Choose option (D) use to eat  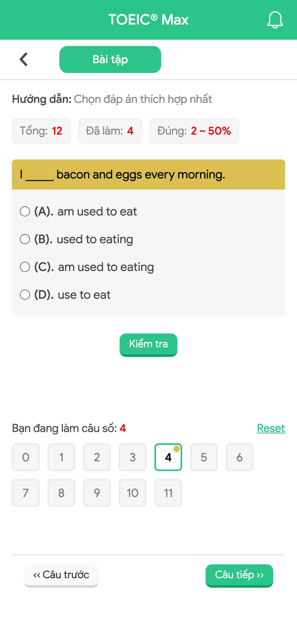tap(65, 295)
